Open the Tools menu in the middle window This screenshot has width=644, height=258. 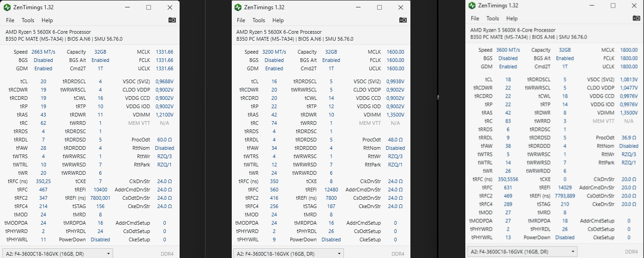tap(259, 20)
